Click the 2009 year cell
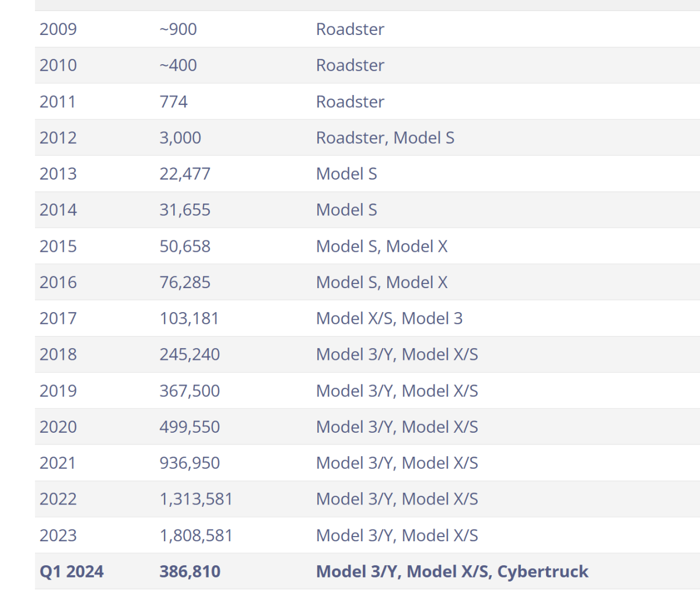The image size is (700, 606). point(58,29)
